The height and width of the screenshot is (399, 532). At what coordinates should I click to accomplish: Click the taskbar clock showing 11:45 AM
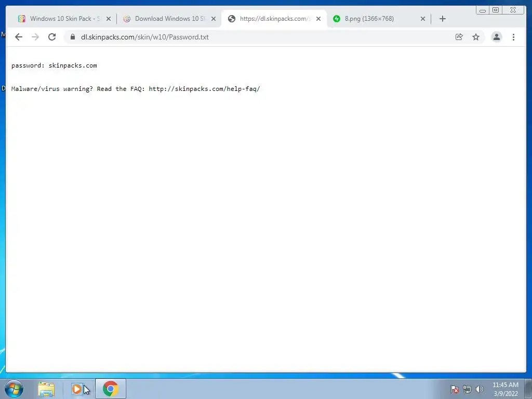click(506, 389)
